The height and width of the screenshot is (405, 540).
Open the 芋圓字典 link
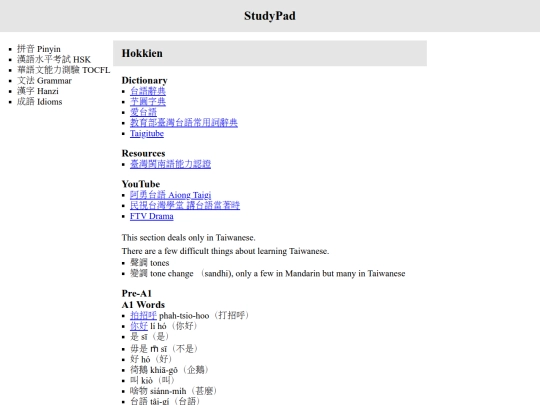click(148, 102)
